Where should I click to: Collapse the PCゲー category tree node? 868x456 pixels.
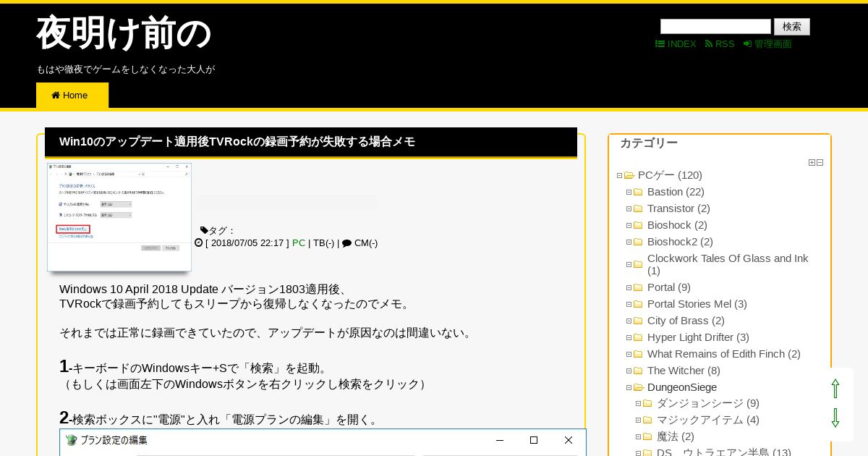coord(620,176)
